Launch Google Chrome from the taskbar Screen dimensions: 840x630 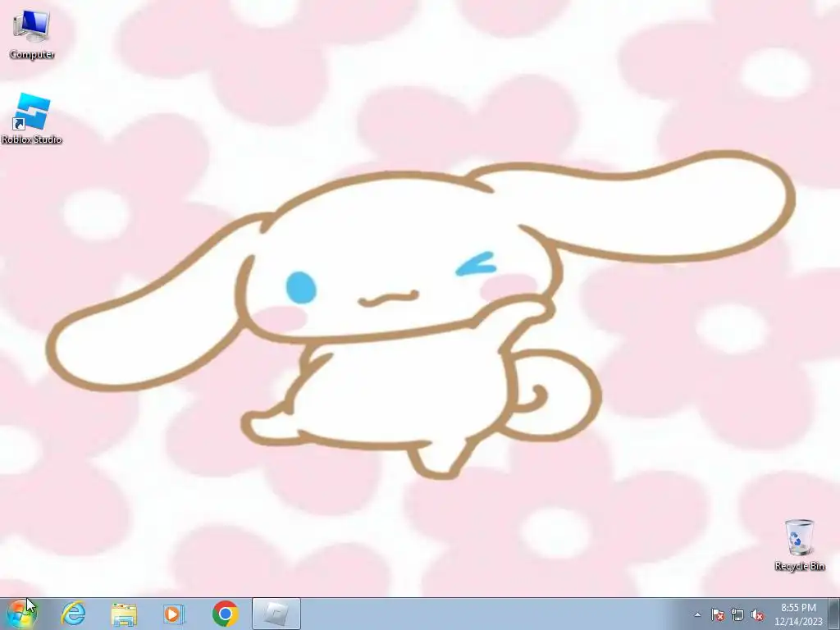(225, 614)
